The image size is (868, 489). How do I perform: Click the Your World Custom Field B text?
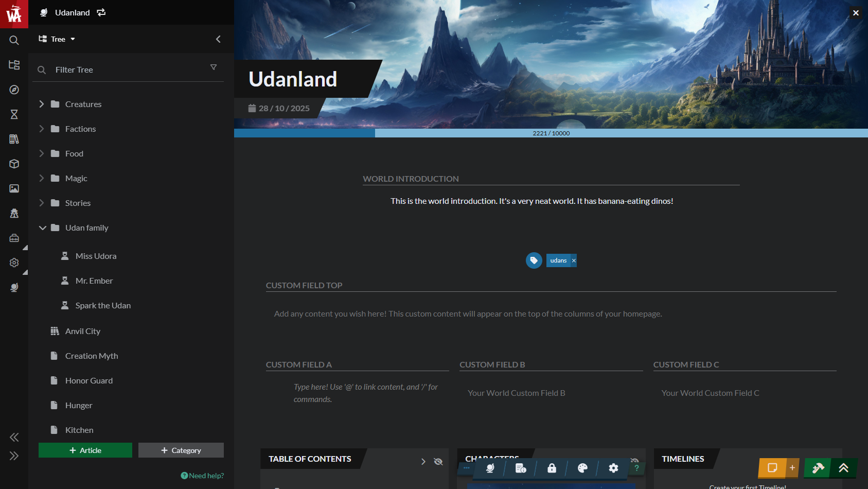[x=517, y=393]
